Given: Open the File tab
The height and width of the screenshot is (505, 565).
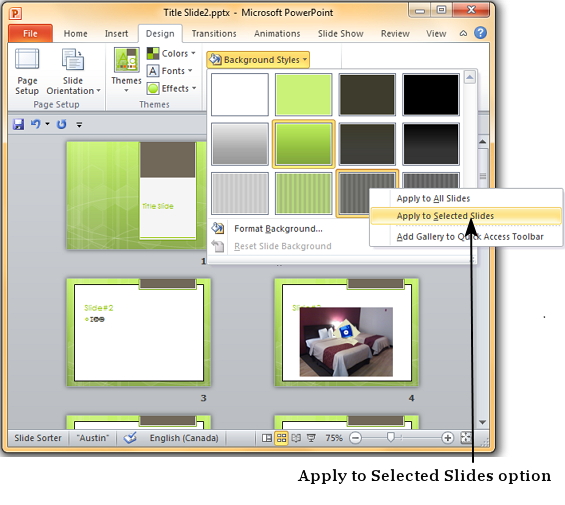Looking at the screenshot, I should (30, 34).
